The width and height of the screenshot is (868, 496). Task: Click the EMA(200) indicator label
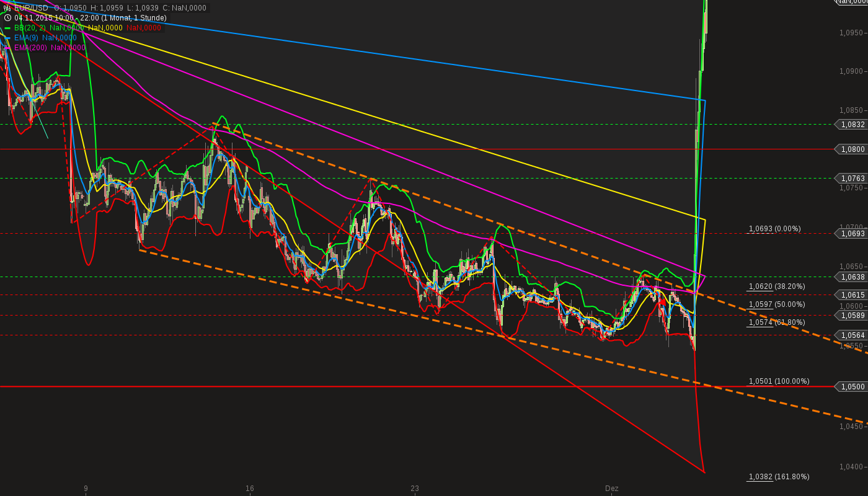tap(30, 48)
